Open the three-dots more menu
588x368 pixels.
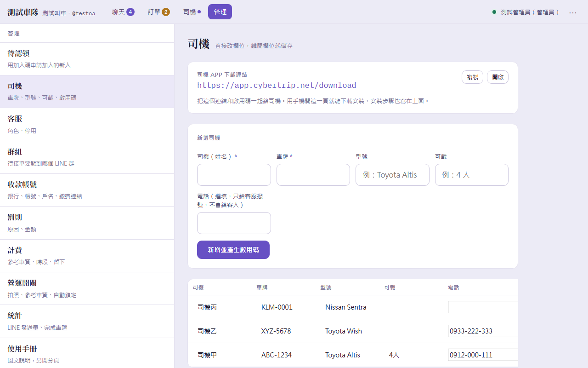point(573,12)
